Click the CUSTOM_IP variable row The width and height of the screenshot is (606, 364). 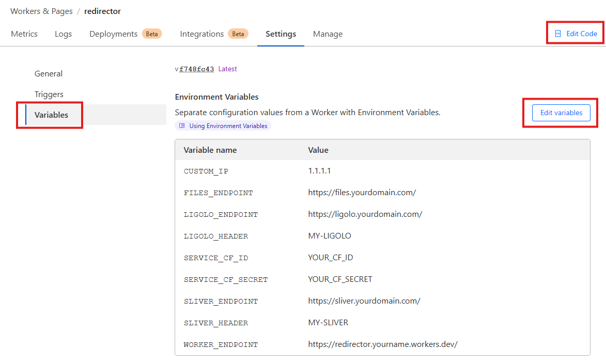[x=382, y=171]
